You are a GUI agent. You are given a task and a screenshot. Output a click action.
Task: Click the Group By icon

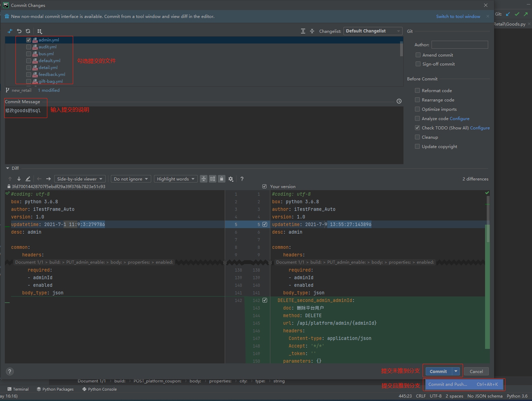(x=39, y=31)
